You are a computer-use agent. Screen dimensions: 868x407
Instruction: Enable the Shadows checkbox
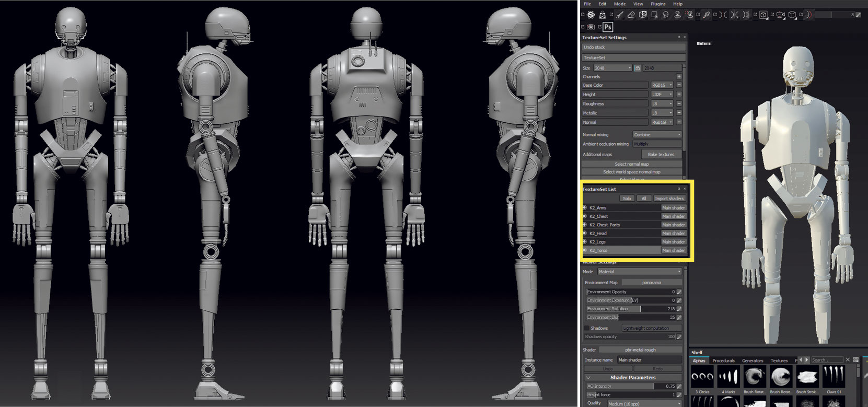click(x=586, y=328)
